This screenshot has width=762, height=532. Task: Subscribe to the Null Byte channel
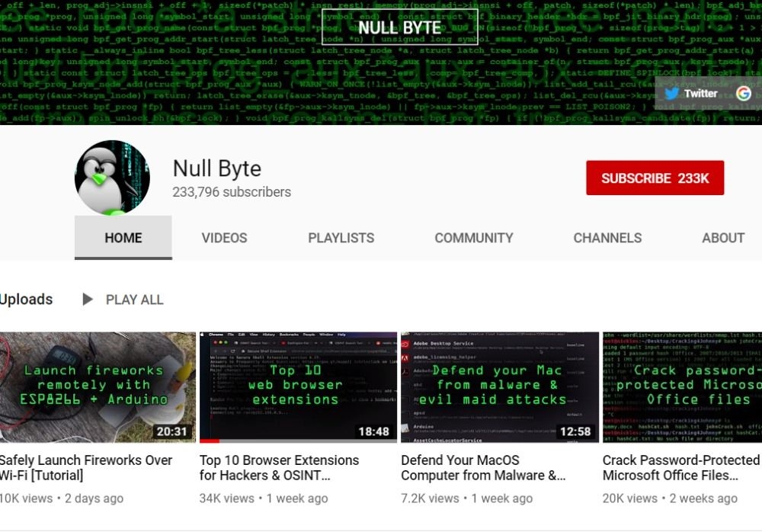click(655, 178)
